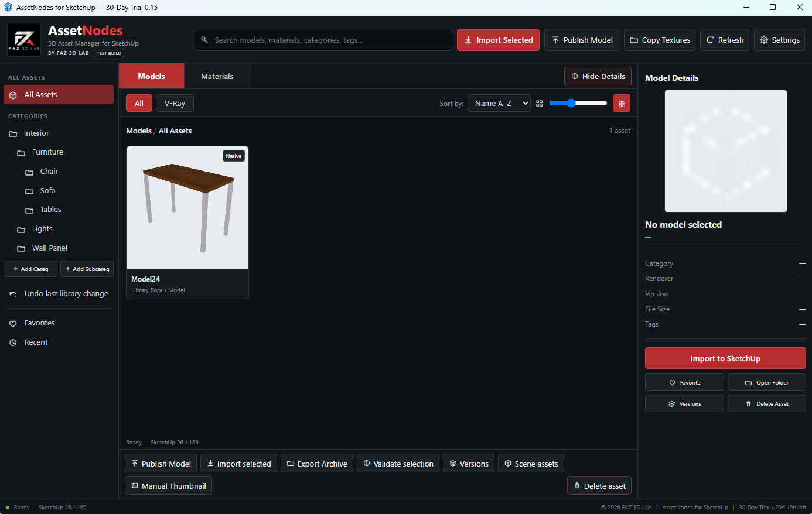Click the Recent clock icon in sidebar
This screenshot has height=514, width=812.
pos(13,342)
